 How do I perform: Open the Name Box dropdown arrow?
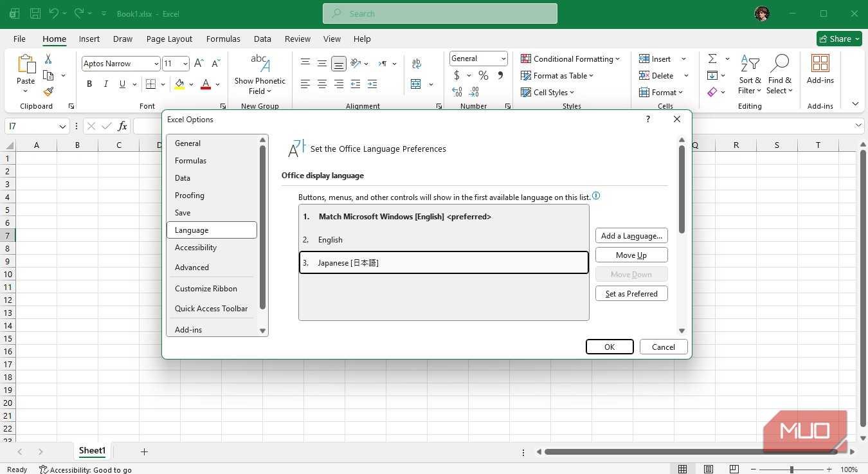(62, 127)
